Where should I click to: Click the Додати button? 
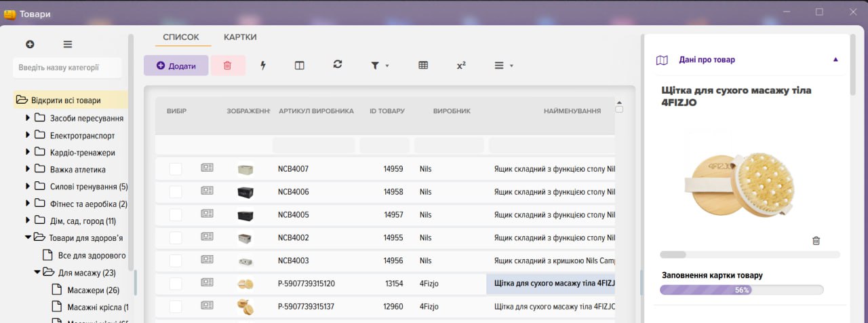(x=176, y=66)
